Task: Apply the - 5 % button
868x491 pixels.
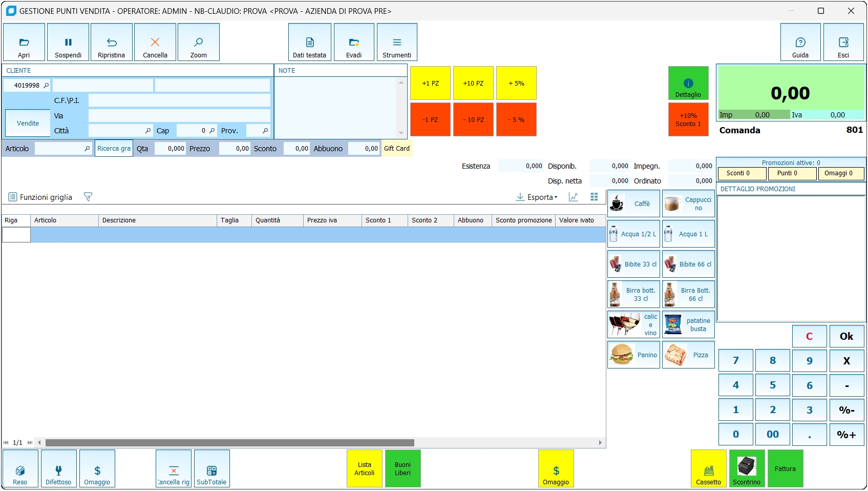Action: pos(516,119)
